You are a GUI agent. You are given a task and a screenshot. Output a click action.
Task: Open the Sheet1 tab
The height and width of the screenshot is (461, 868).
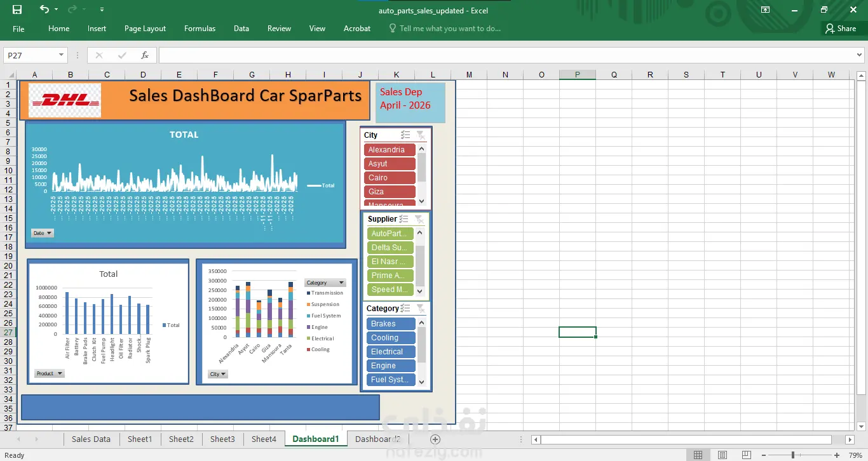140,439
